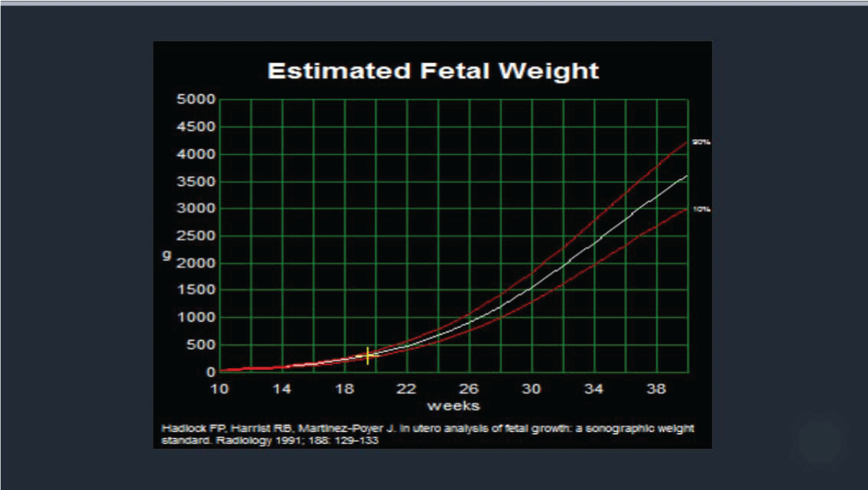Click the week 14 label on horizontal axis
Viewport: 868px width, 490px height.
coord(282,389)
